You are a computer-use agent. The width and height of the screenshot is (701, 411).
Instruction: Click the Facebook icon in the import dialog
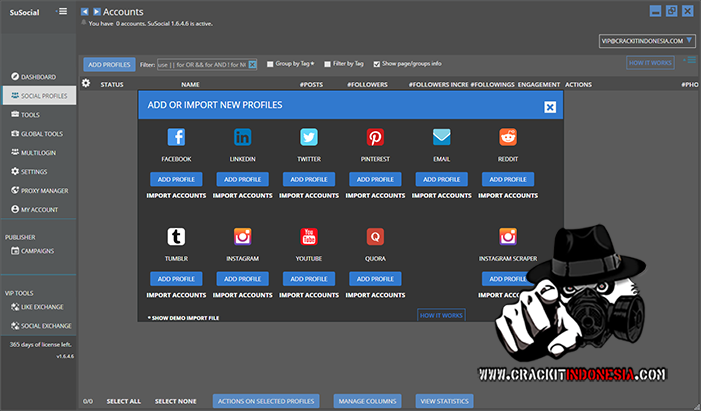(x=176, y=137)
